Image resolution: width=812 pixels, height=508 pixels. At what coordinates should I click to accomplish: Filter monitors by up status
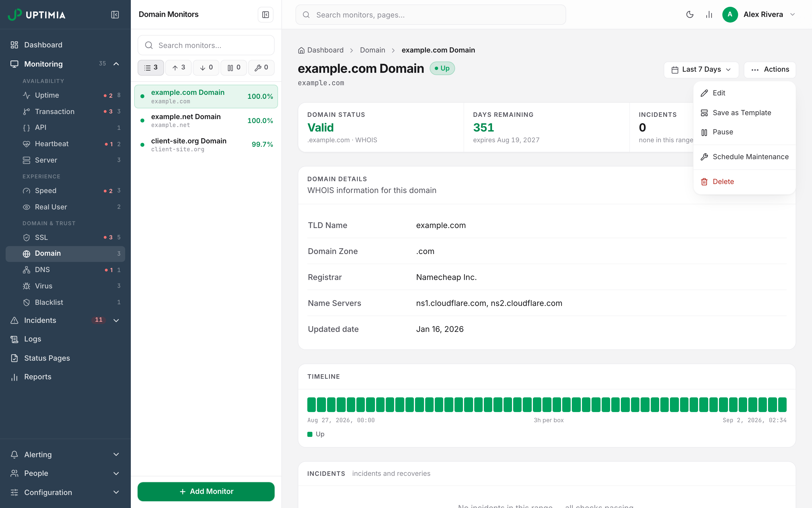point(178,67)
